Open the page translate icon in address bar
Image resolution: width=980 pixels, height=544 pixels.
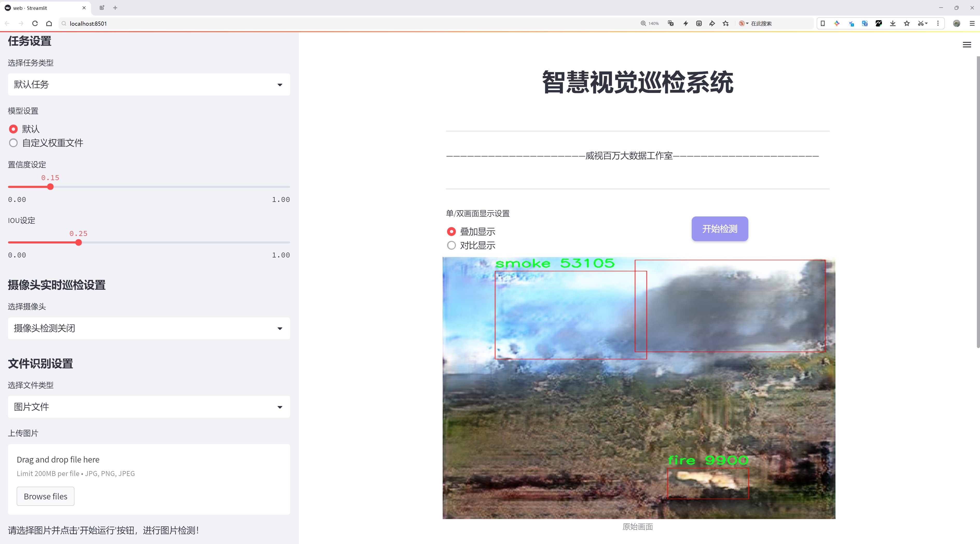coord(671,24)
